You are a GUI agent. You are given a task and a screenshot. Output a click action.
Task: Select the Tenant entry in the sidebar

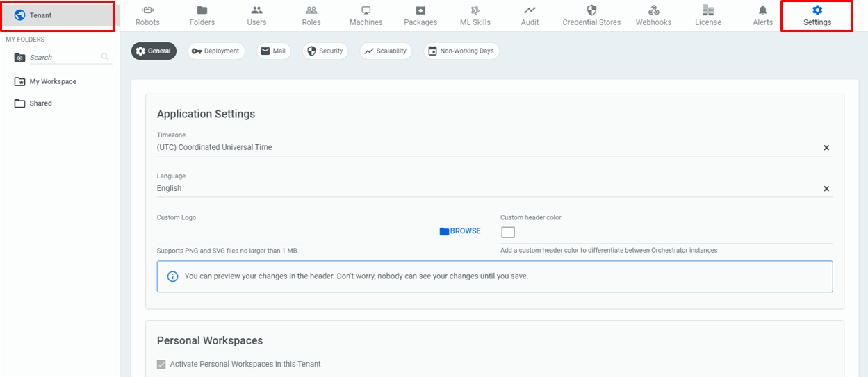pyautogui.click(x=58, y=15)
